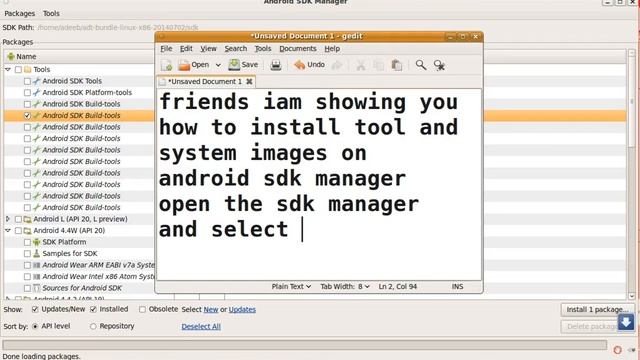Check the Sources for Android SDK checkbox
Screen dimensions: 640x360
[27, 288]
